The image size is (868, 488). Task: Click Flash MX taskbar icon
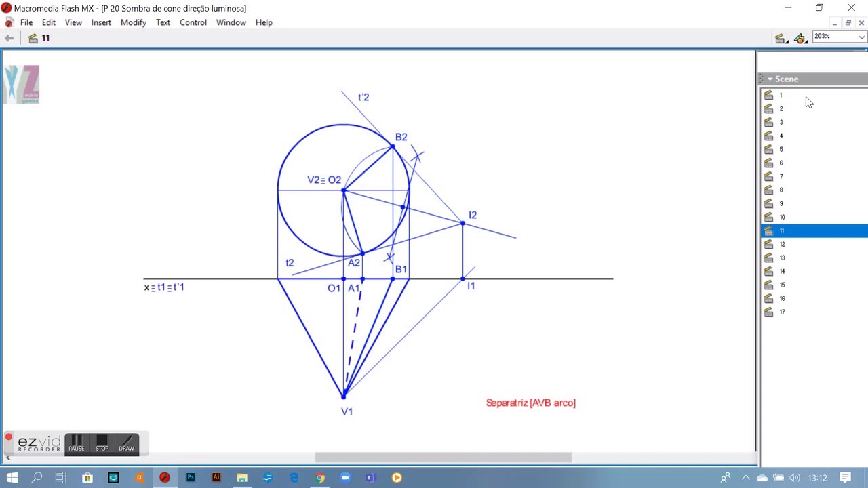pos(165,478)
